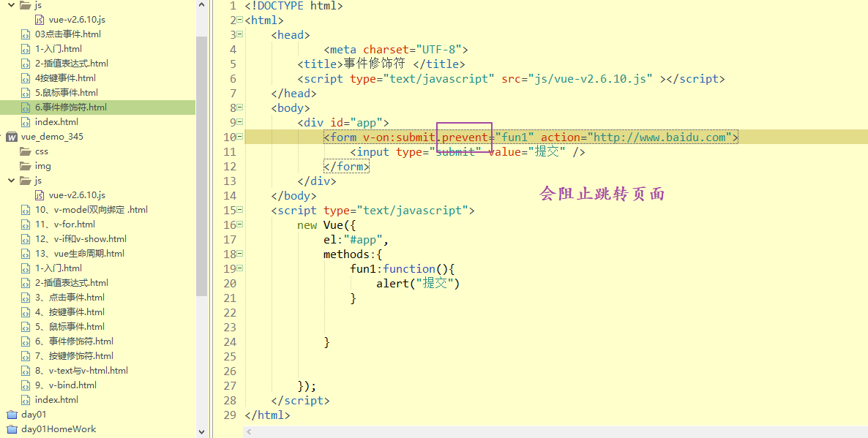
Task: Open 13、vue生命周期.html
Action: [80, 254]
